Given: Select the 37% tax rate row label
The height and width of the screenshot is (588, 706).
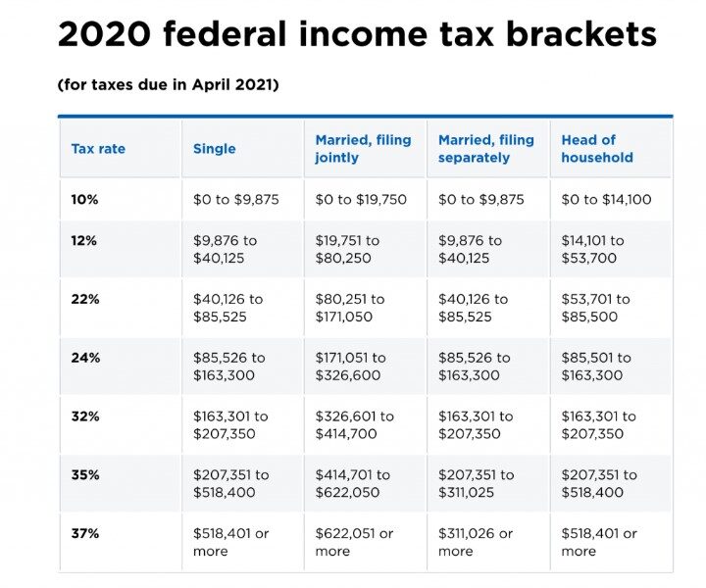Looking at the screenshot, I should click(x=85, y=534).
